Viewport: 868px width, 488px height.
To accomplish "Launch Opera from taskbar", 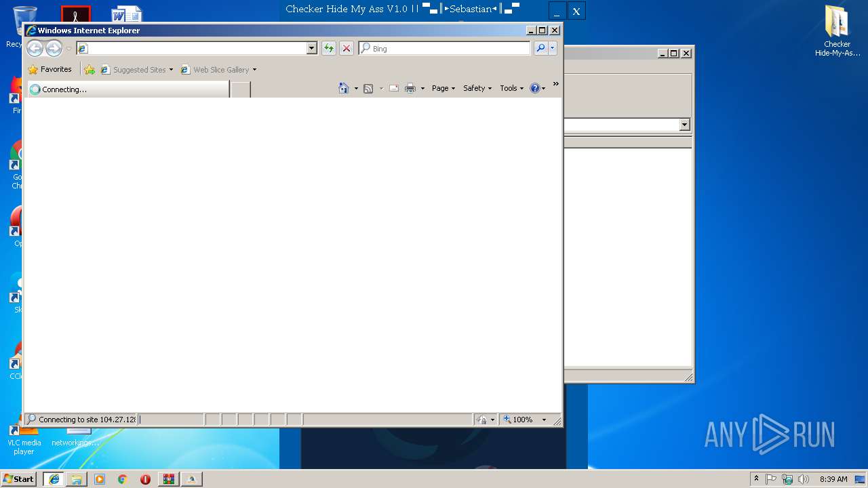I will (145, 479).
